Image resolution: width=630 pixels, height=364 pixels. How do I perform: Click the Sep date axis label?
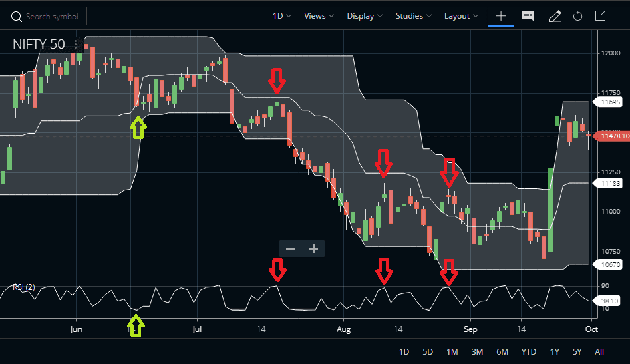pyautogui.click(x=470, y=329)
